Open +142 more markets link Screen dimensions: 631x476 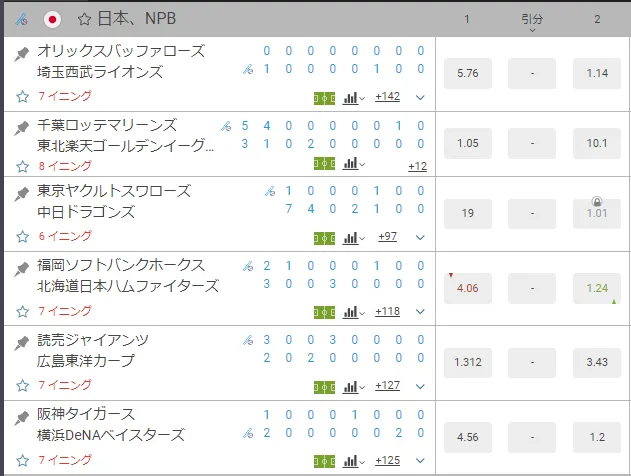pos(388,97)
